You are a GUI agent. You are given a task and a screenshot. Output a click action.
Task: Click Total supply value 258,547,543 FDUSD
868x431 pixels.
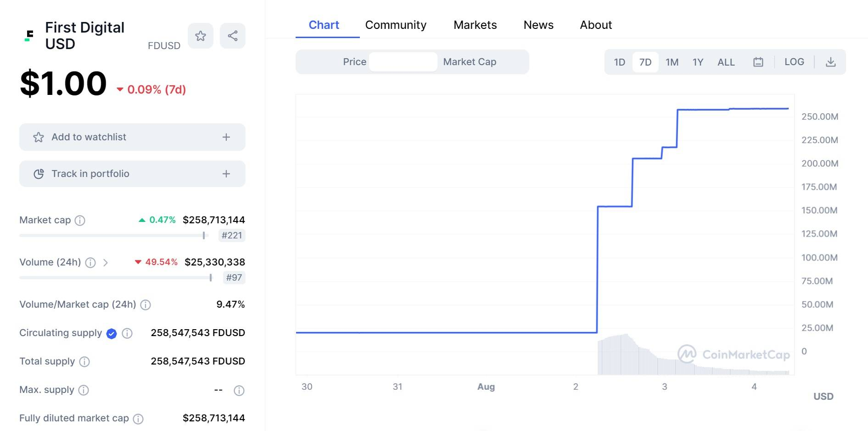coord(198,361)
